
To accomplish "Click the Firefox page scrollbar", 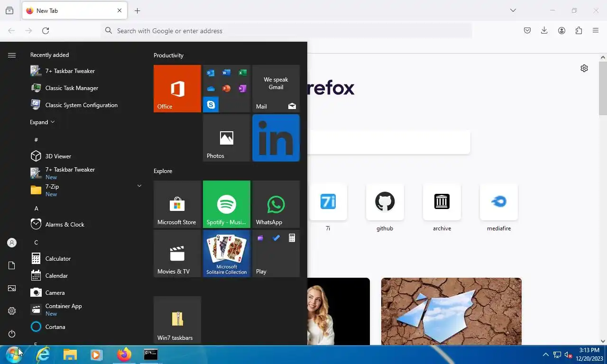I will [x=603, y=88].
